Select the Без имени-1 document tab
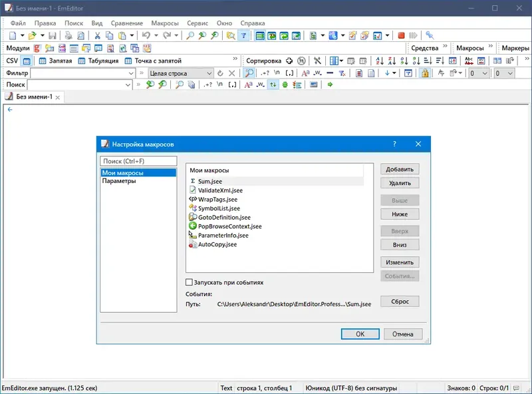The height and width of the screenshot is (394, 532). pos(35,96)
